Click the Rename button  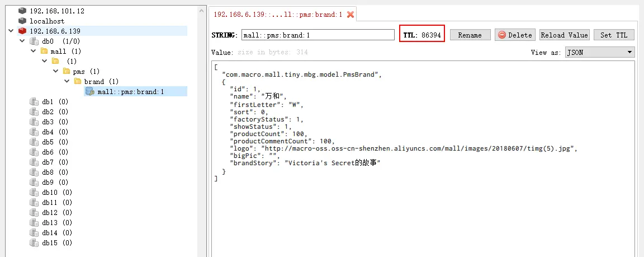click(470, 35)
